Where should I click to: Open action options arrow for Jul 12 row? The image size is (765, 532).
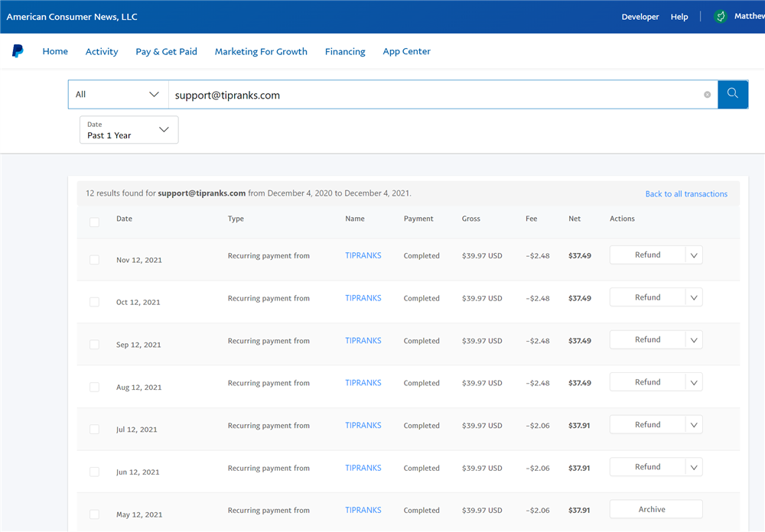click(694, 425)
